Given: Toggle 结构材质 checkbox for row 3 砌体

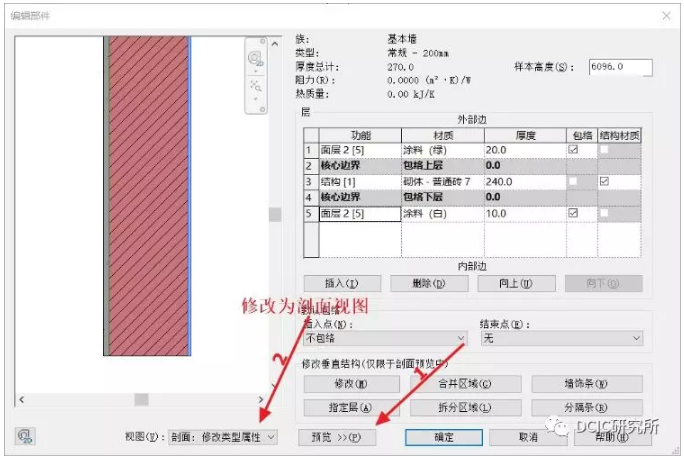Looking at the screenshot, I should tap(604, 181).
